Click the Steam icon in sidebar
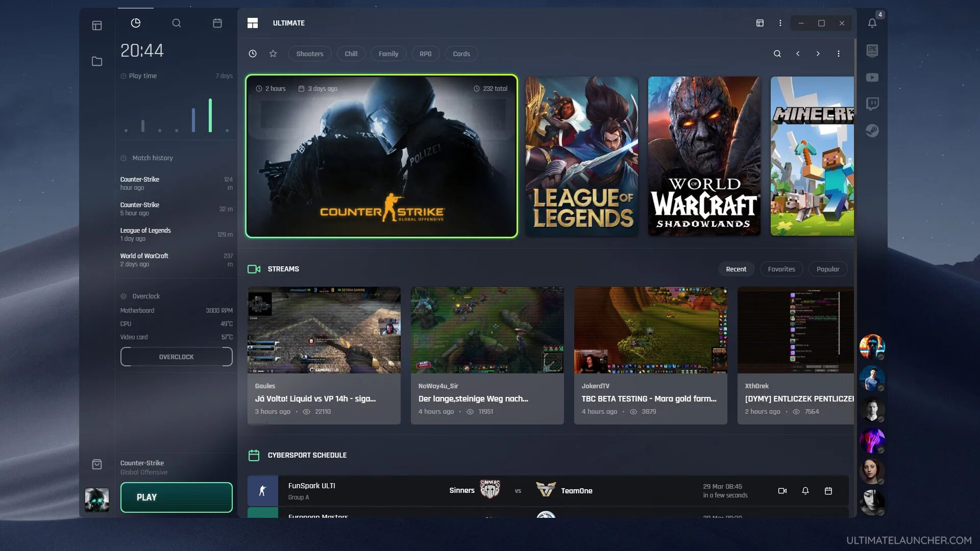 (872, 131)
